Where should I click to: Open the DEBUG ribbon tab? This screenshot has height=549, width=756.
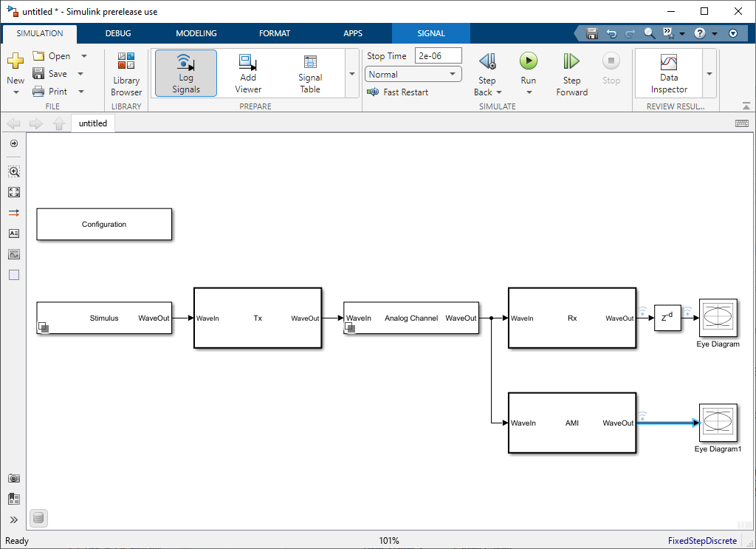(118, 33)
